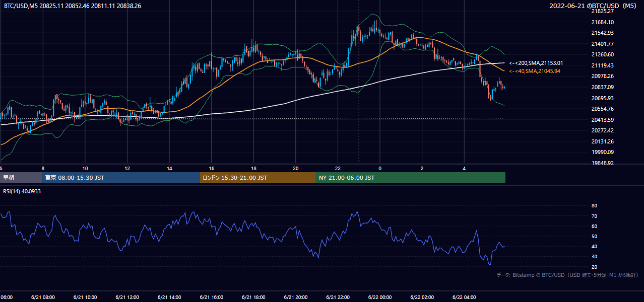
Task: Click the Bitstamp data source note
Action: pos(567,275)
